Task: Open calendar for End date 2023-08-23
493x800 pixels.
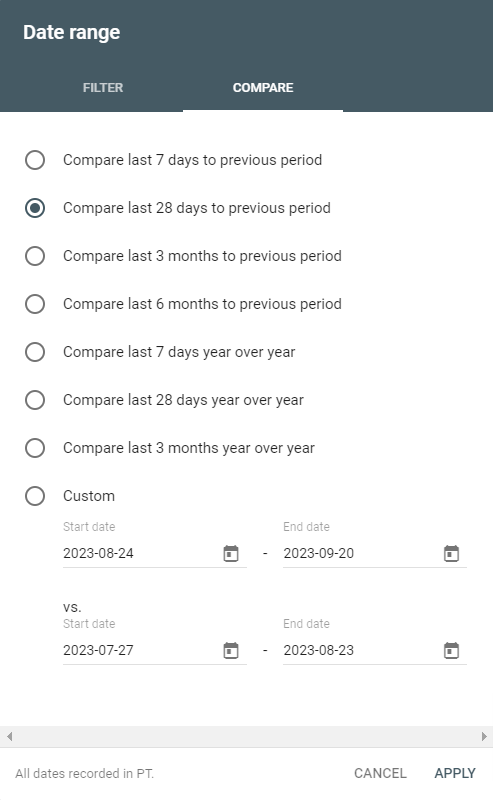Action: pyautogui.click(x=451, y=650)
